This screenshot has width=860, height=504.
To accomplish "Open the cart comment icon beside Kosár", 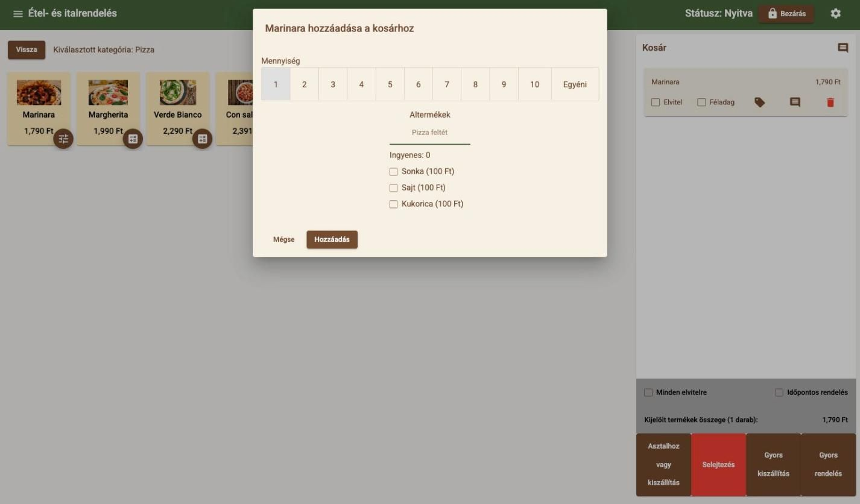I will click(x=843, y=48).
